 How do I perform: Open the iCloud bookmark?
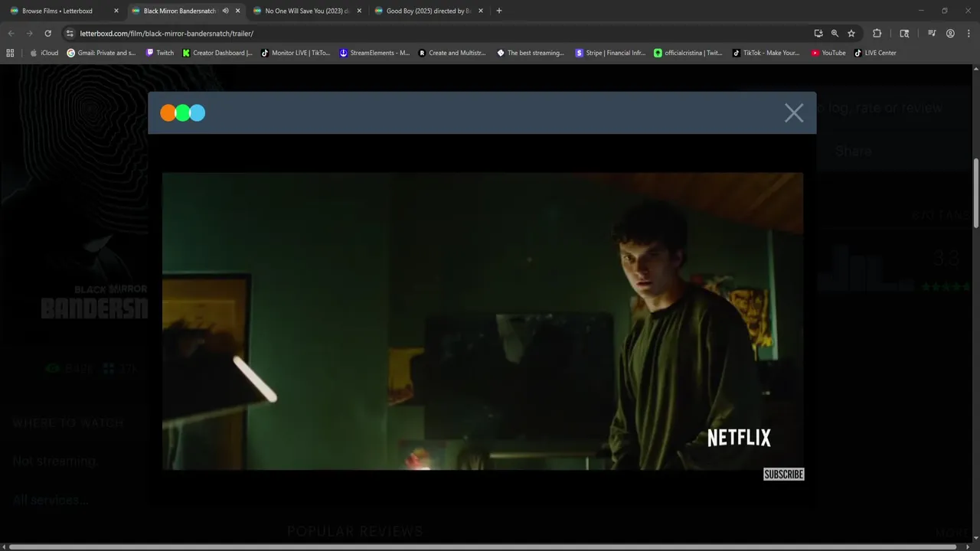click(x=44, y=53)
